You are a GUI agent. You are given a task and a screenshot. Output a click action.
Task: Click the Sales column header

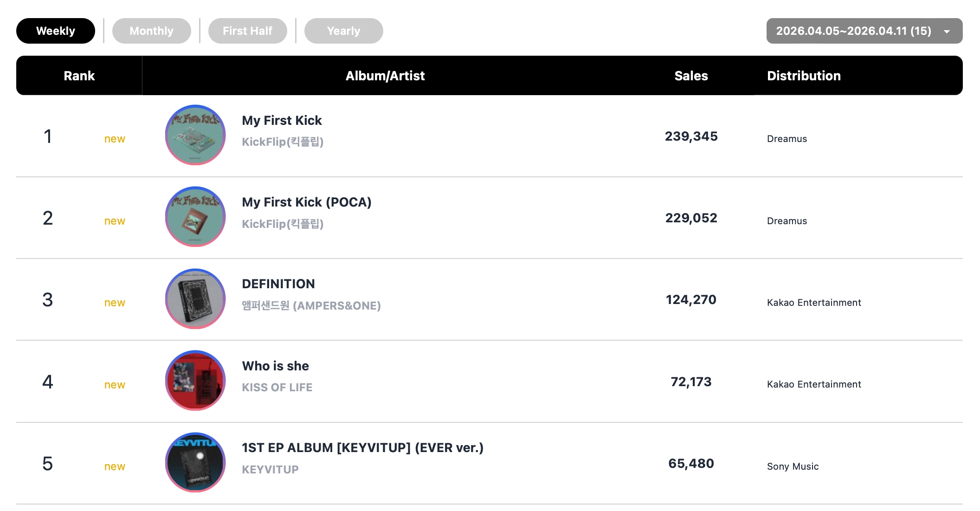pyautogui.click(x=691, y=76)
